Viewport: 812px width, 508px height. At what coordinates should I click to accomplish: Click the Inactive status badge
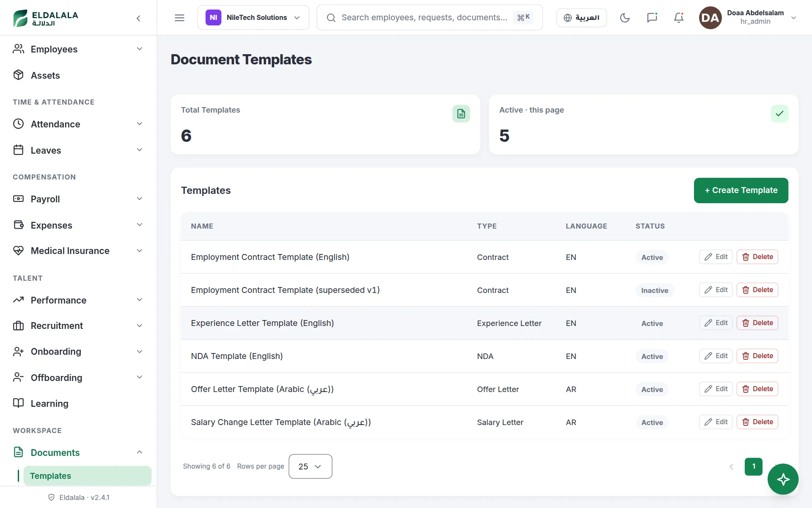(655, 290)
